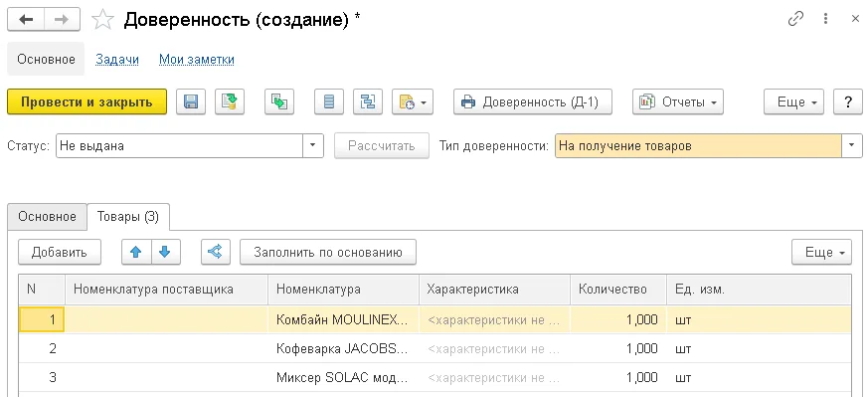This screenshot has width=868, height=397.
Task: Switch to the Основное tab beside Товары
Action: (x=47, y=217)
